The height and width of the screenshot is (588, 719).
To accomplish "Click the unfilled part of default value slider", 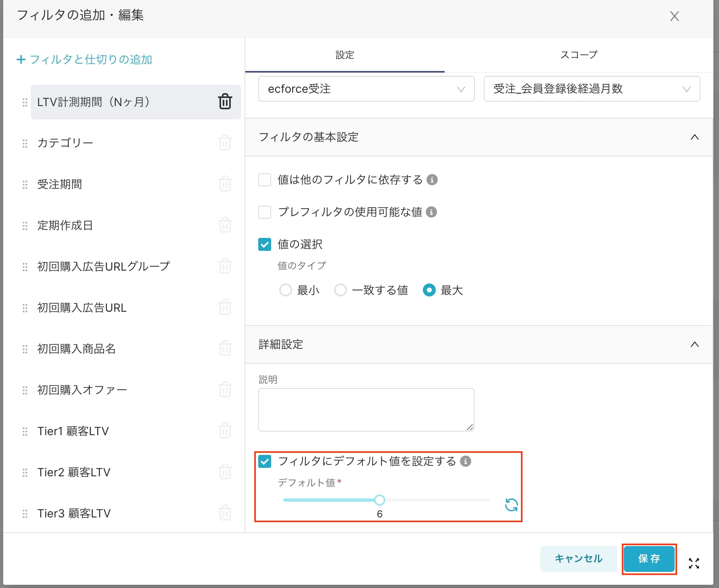I will 437,500.
